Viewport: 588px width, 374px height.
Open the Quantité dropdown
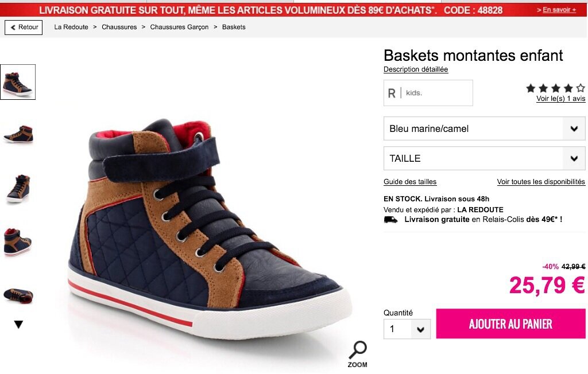click(407, 329)
